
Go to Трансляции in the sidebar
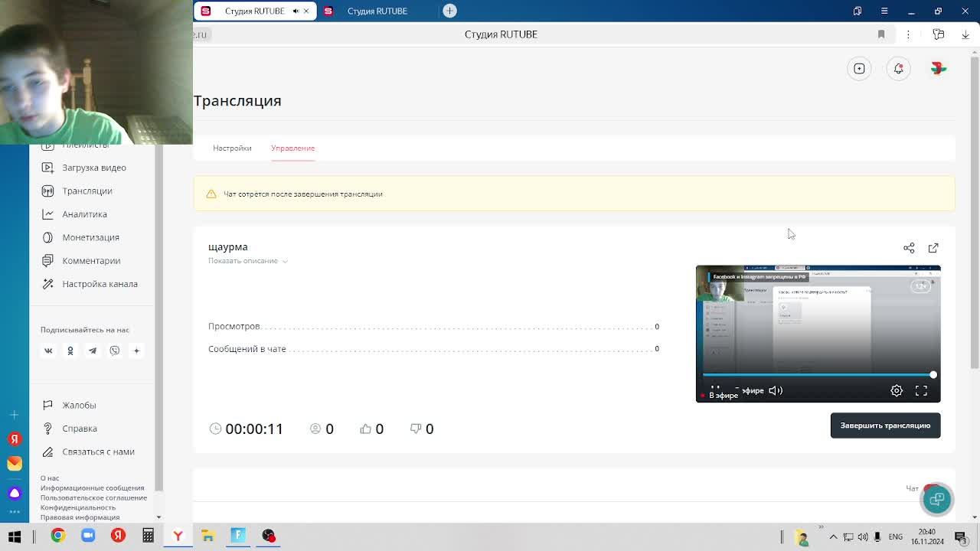(87, 191)
